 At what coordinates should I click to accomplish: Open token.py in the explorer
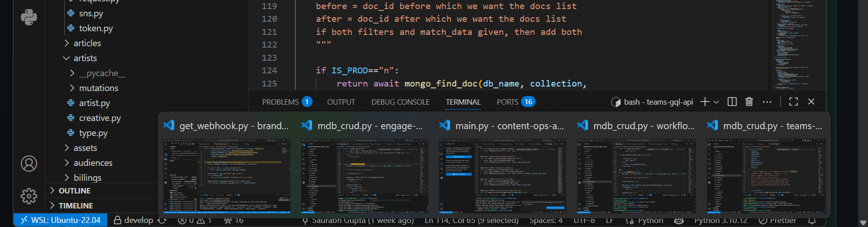96,28
